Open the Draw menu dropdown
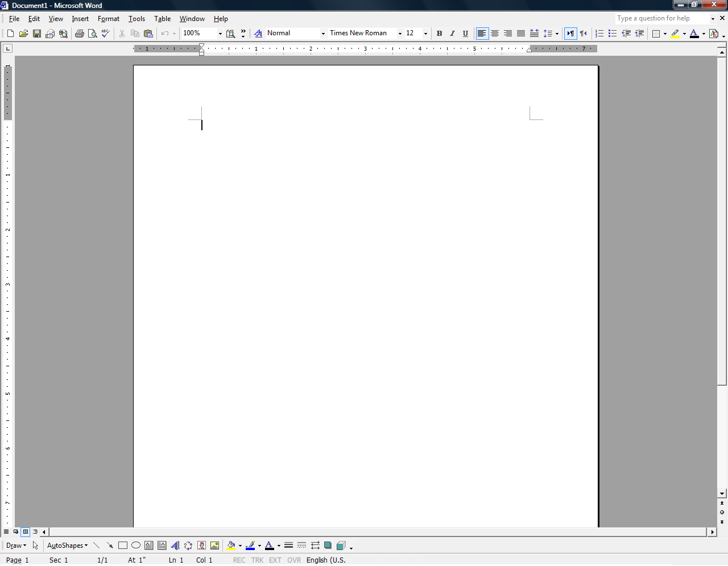The width and height of the screenshot is (728, 566). [x=16, y=546]
